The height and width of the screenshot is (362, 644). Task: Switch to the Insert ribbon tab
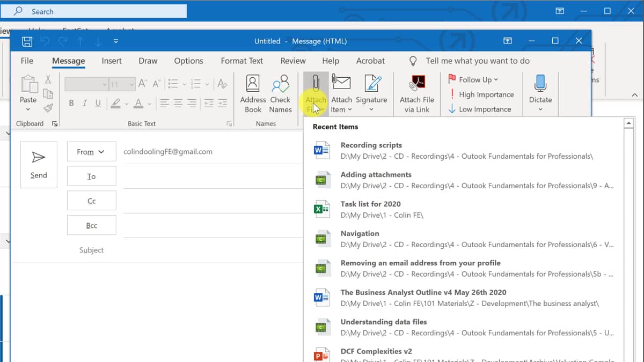[112, 61]
